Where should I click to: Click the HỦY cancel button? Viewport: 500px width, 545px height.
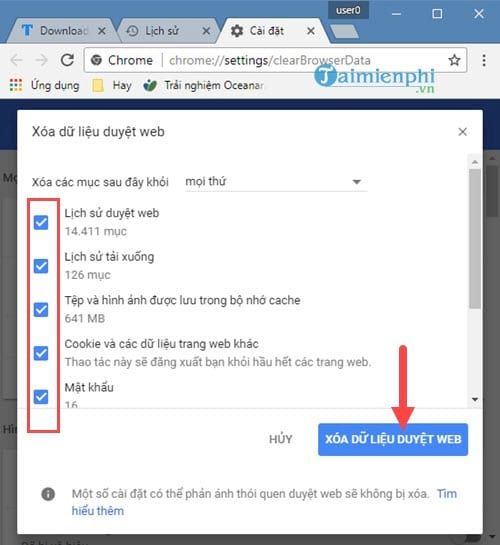280,439
